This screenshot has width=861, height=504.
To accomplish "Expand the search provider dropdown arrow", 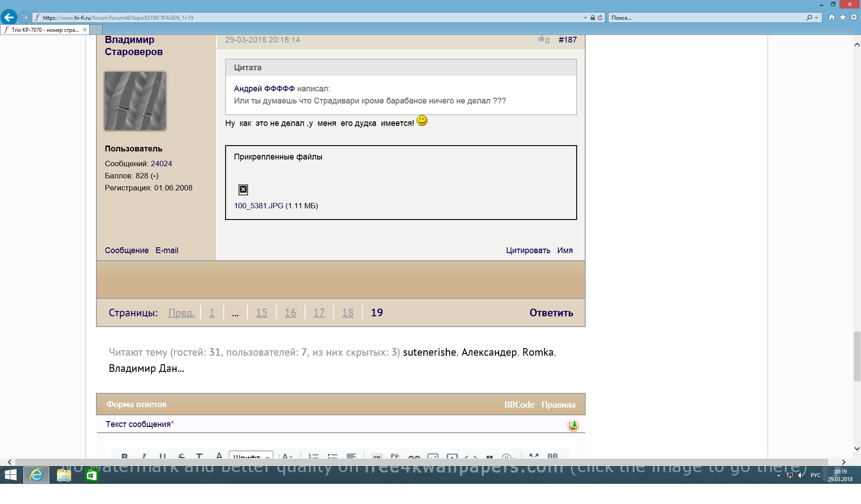I will coord(816,18).
